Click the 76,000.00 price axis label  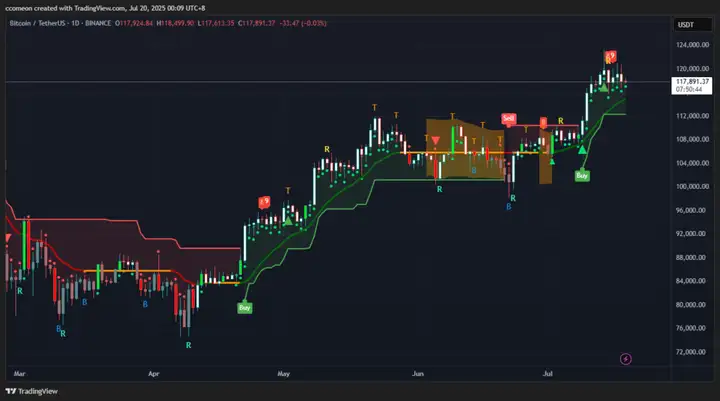pos(691,328)
